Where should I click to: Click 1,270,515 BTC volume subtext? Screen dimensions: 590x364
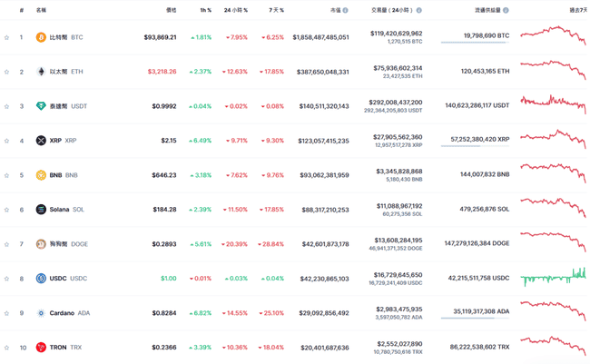405,42
